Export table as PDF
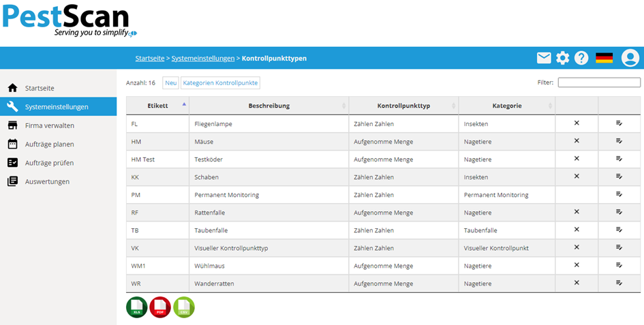This screenshot has width=644, height=325. pos(160,307)
